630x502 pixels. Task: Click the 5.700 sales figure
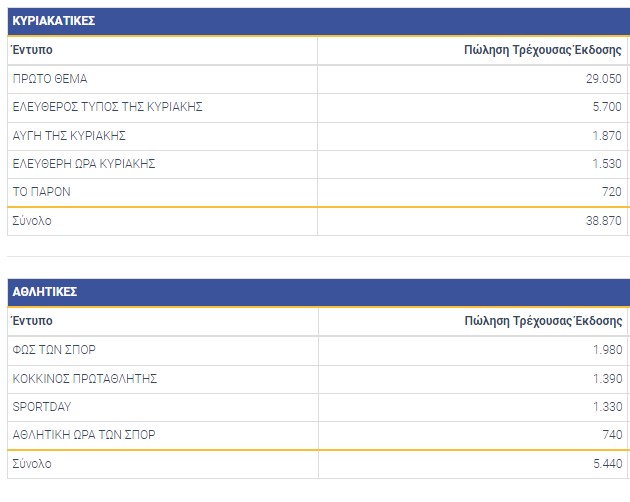coord(606,107)
